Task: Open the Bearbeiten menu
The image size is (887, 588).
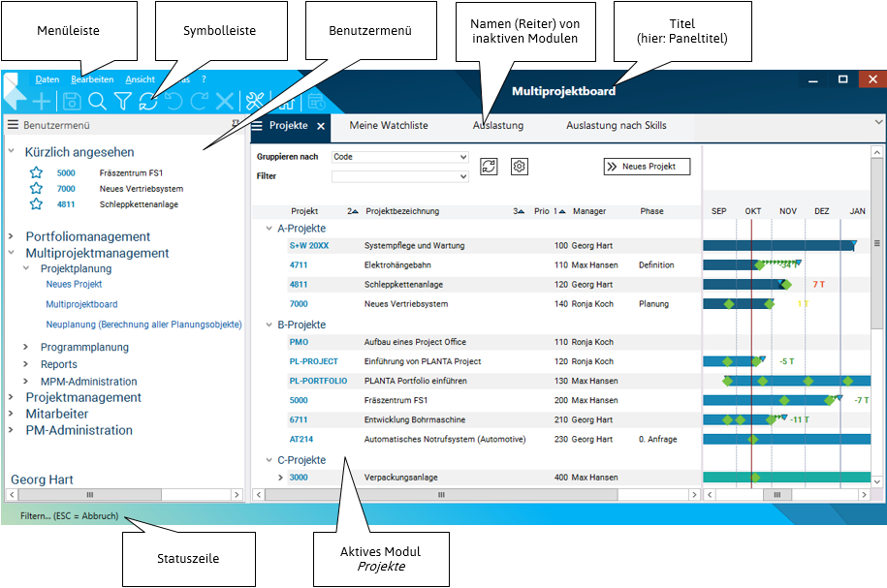Action: (92, 79)
